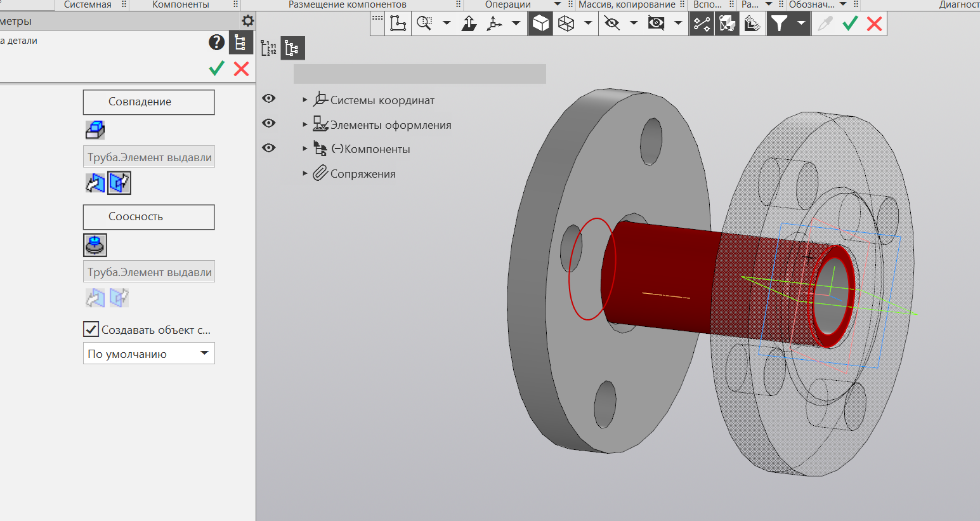
Task: Select the wireframe cube display icon
Action: [x=566, y=24]
